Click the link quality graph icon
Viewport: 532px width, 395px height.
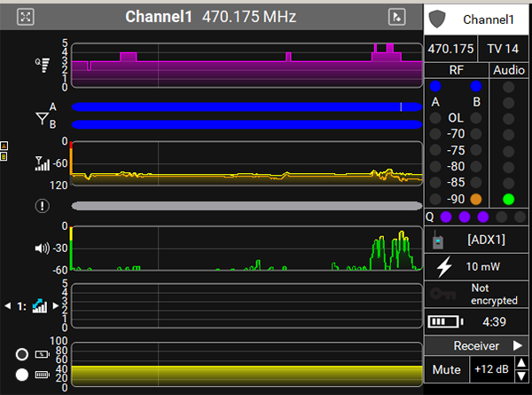(39, 306)
